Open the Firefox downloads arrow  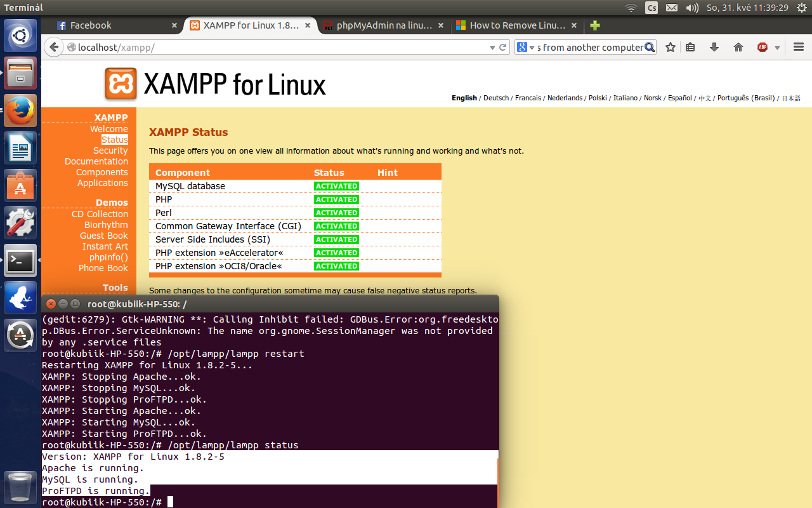[x=714, y=48]
